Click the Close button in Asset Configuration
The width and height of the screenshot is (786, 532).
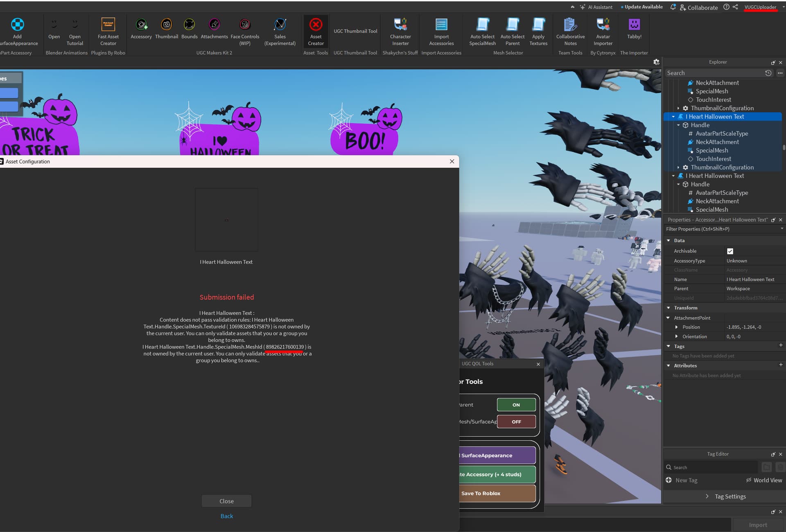(226, 501)
